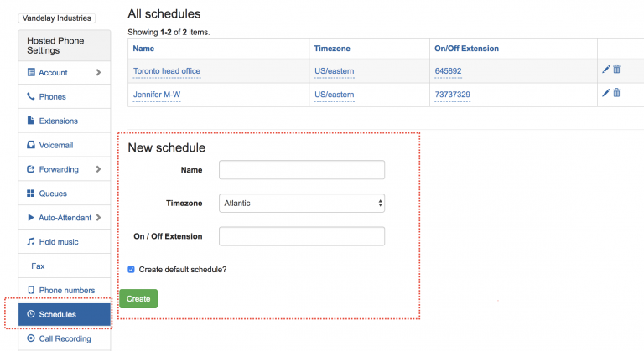This screenshot has height=351, width=644.
Task: Click the Forwarding share icon
Action: [31, 169]
